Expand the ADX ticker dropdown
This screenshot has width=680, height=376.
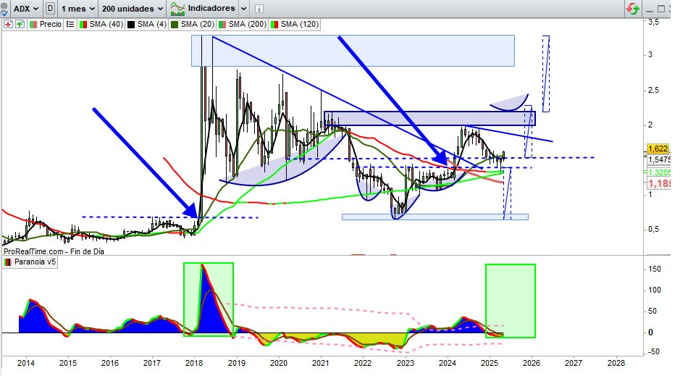[x=26, y=8]
